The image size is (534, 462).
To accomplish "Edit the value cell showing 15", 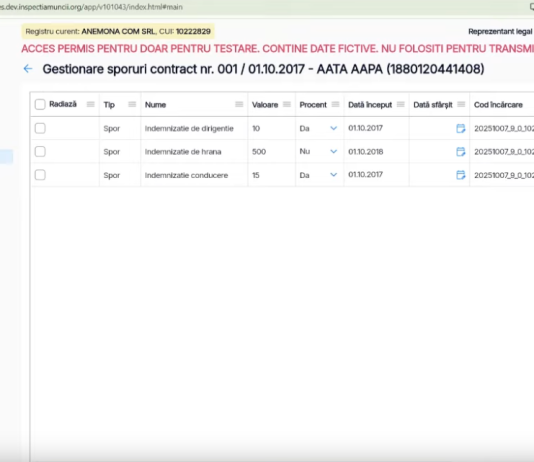I will [x=272, y=175].
